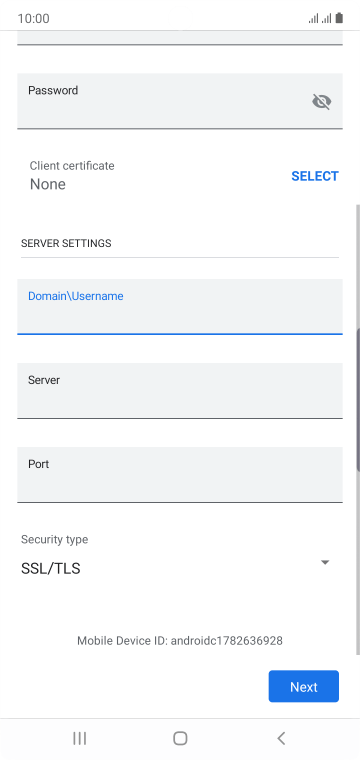Click into the Server field
The height and width of the screenshot is (760, 360).
pos(180,390)
